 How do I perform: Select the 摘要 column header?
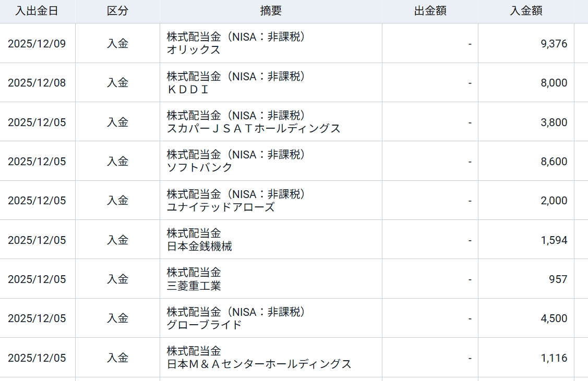(271, 11)
